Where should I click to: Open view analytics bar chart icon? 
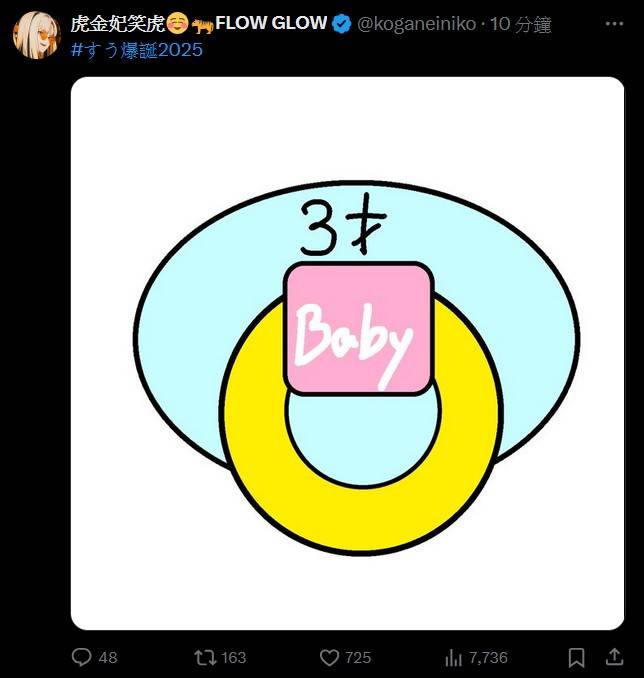tap(453, 657)
